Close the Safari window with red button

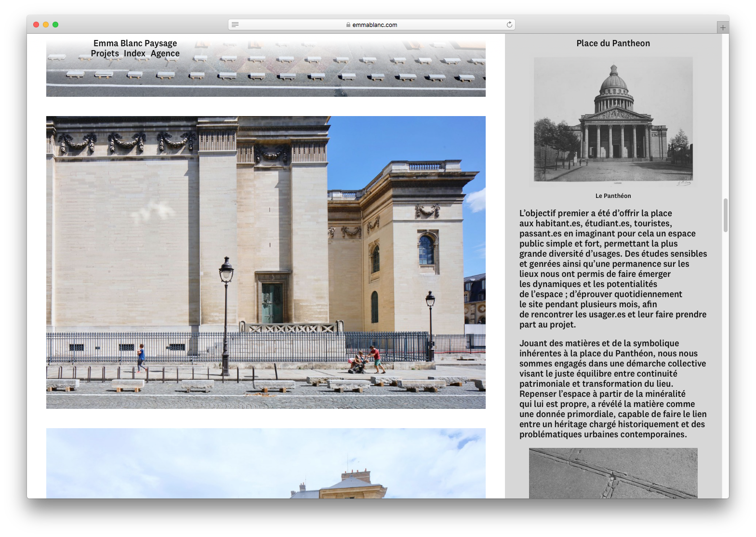[x=36, y=25]
